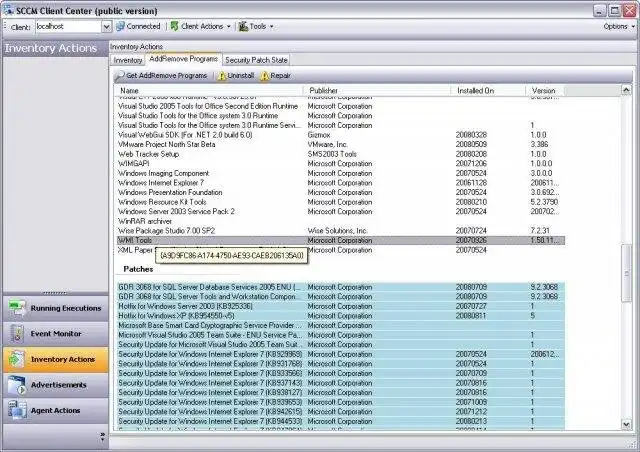The image size is (640, 452).
Task: Sort by the Publisher column header
Action: (x=377, y=90)
